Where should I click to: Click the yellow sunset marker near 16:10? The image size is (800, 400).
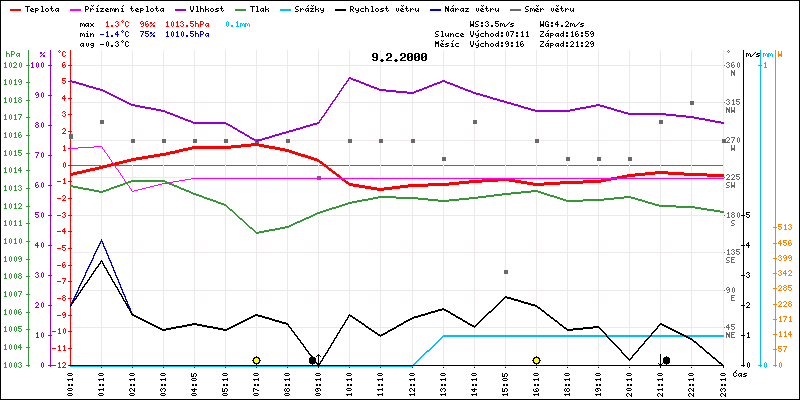click(x=537, y=360)
